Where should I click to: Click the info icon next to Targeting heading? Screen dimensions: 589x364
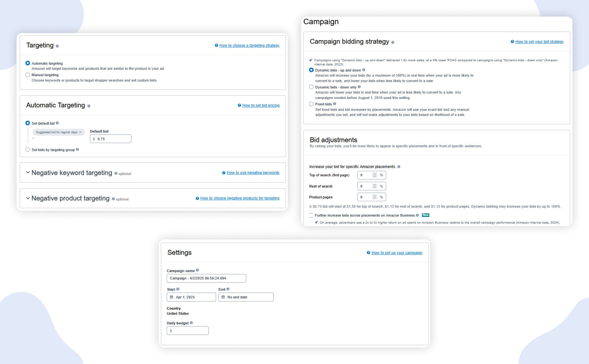[x=57, y=46]
